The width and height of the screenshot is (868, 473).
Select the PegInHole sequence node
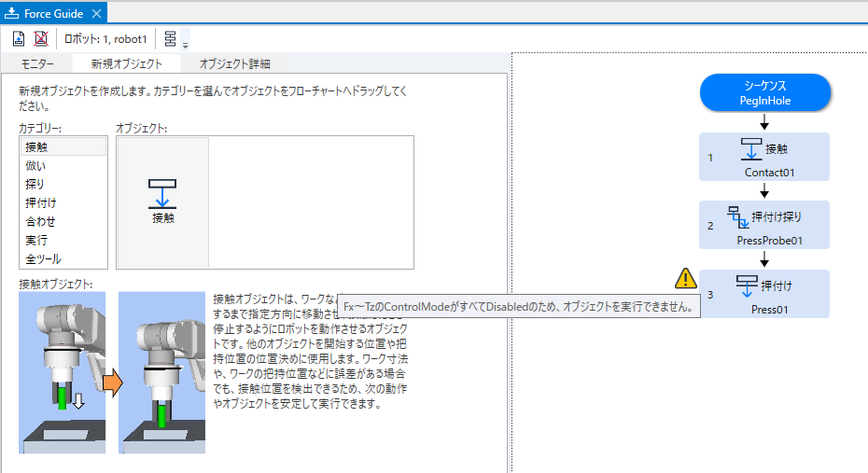tap(763, 92)
